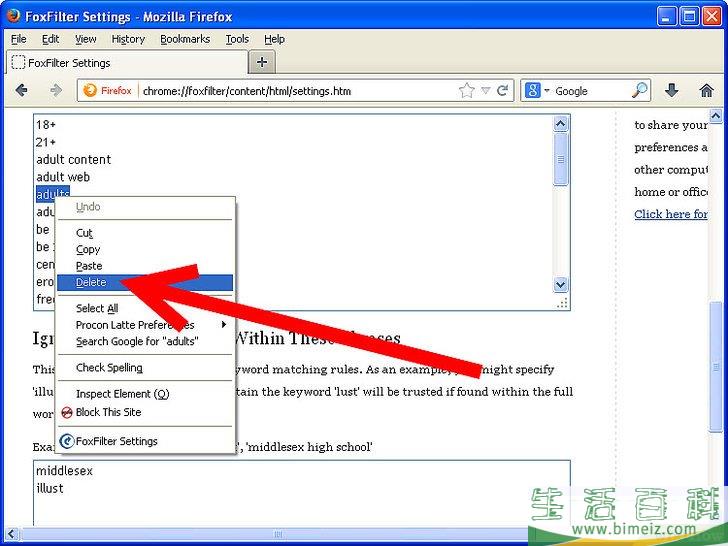
Task: Open the File menu
Action: pyautogui.click(x=19, y=39)
